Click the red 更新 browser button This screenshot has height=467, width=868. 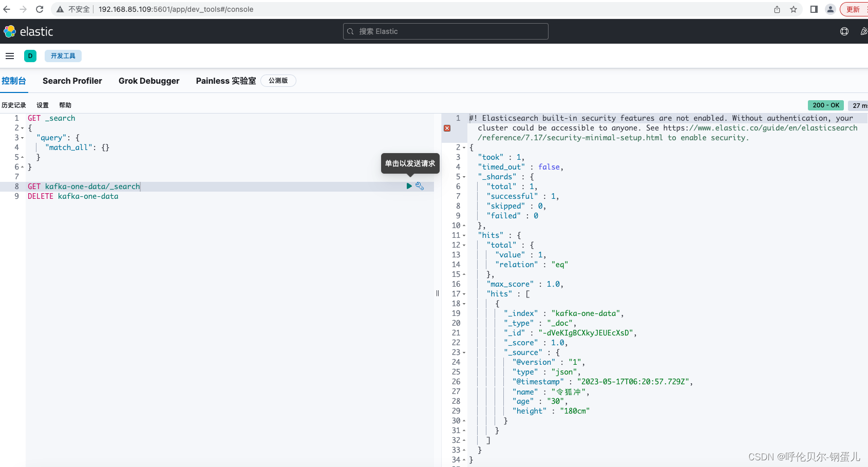click(x=854, y=9)
